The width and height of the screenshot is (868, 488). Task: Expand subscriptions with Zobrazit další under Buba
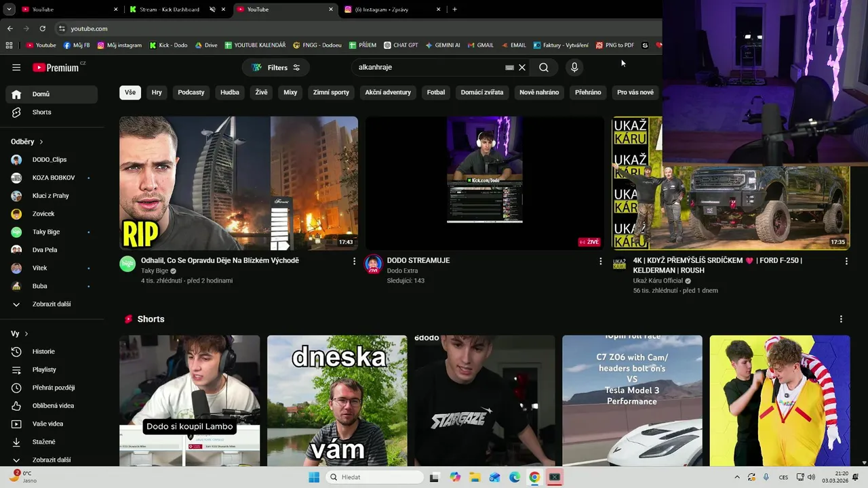point(52,304)
